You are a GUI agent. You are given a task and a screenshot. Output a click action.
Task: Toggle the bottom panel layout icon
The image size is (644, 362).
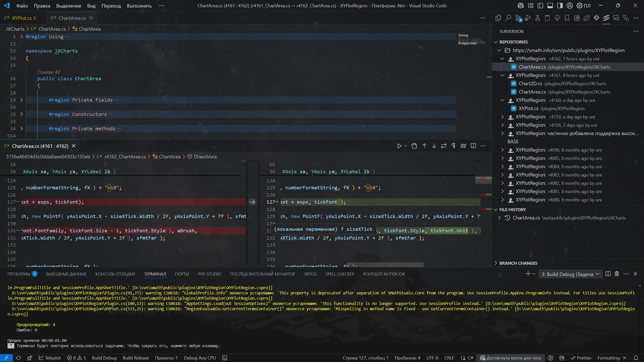click(550, 6)
